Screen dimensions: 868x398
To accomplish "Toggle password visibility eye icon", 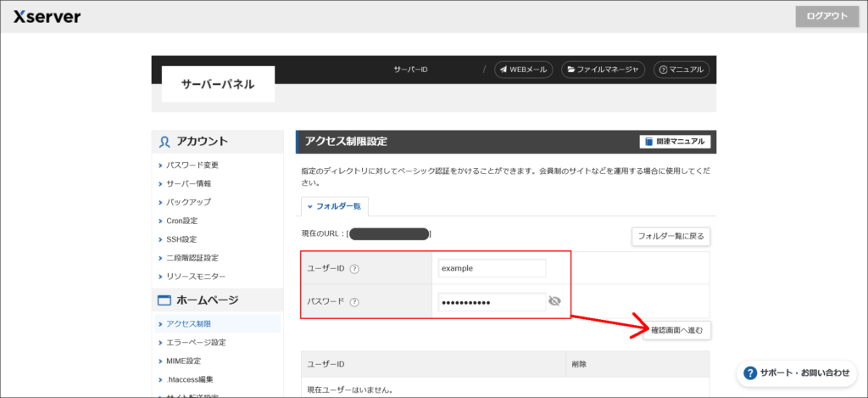I will point(554,301).
